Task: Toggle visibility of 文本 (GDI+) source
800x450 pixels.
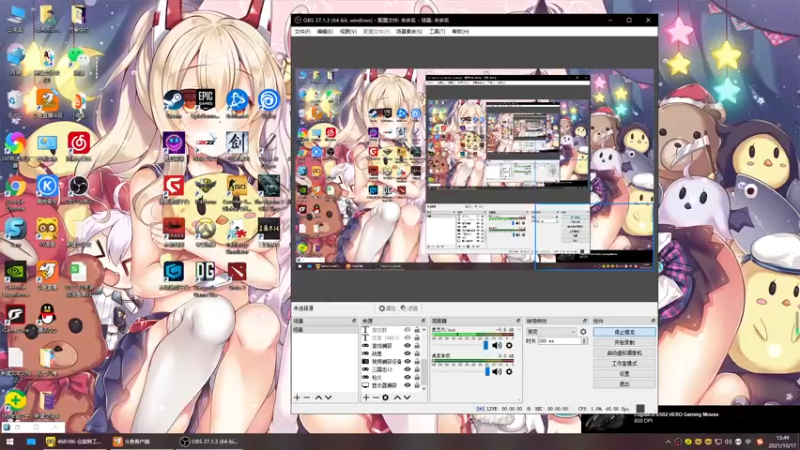Action: coord(407,338)
